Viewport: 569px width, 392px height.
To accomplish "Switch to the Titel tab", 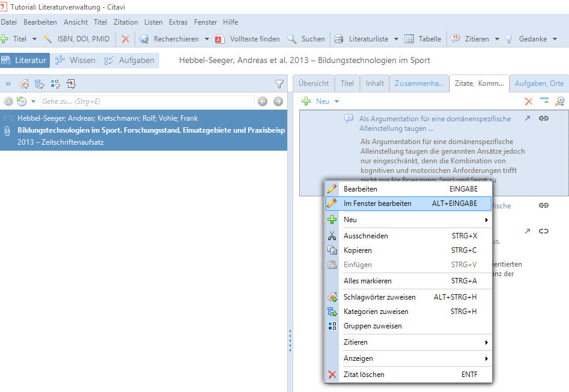I will click(347, 83).
